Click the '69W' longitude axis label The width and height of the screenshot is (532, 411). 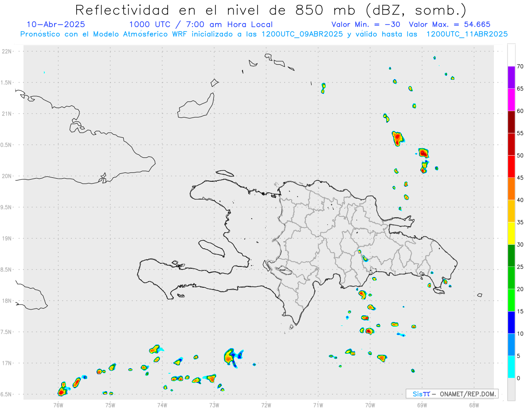point(422,404)
